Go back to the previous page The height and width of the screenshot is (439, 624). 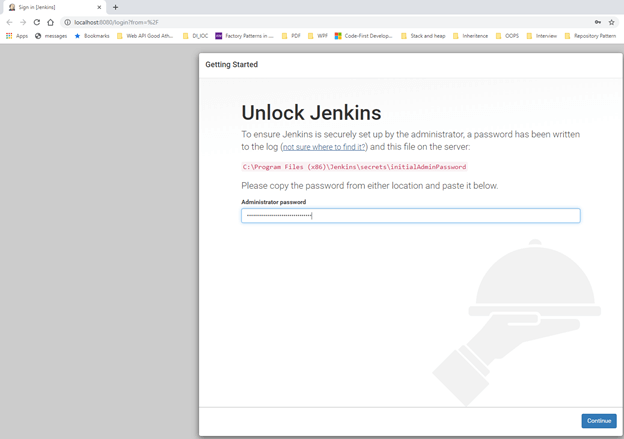pyautogui.click(x=10, y=22)
